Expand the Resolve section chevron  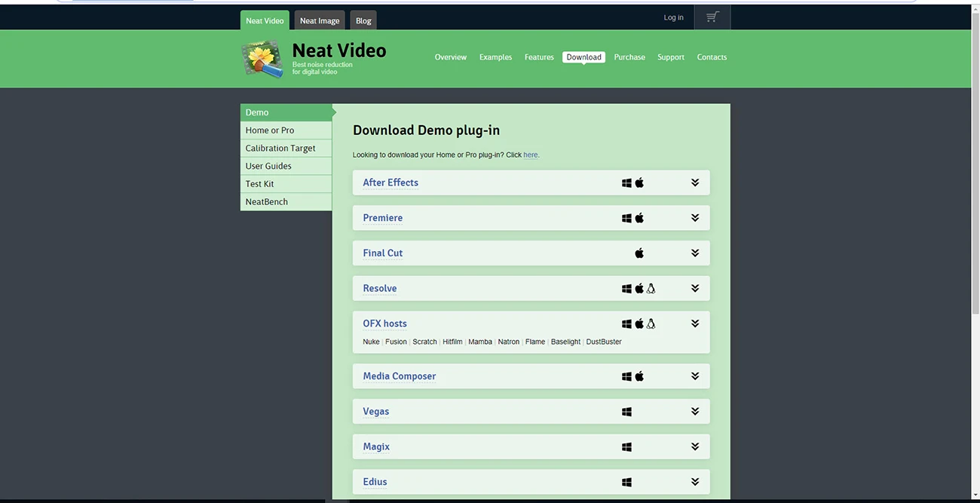(x=695, y=288)
